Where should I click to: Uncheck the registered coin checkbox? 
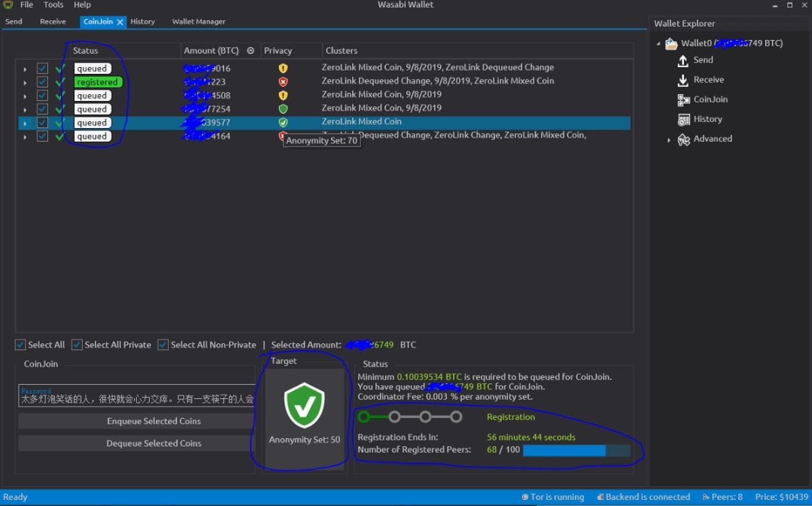click(42, 82)
